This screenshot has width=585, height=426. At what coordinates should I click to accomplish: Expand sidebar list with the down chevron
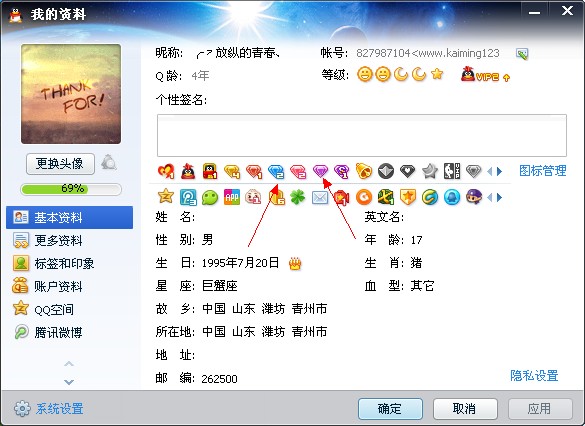69,382
